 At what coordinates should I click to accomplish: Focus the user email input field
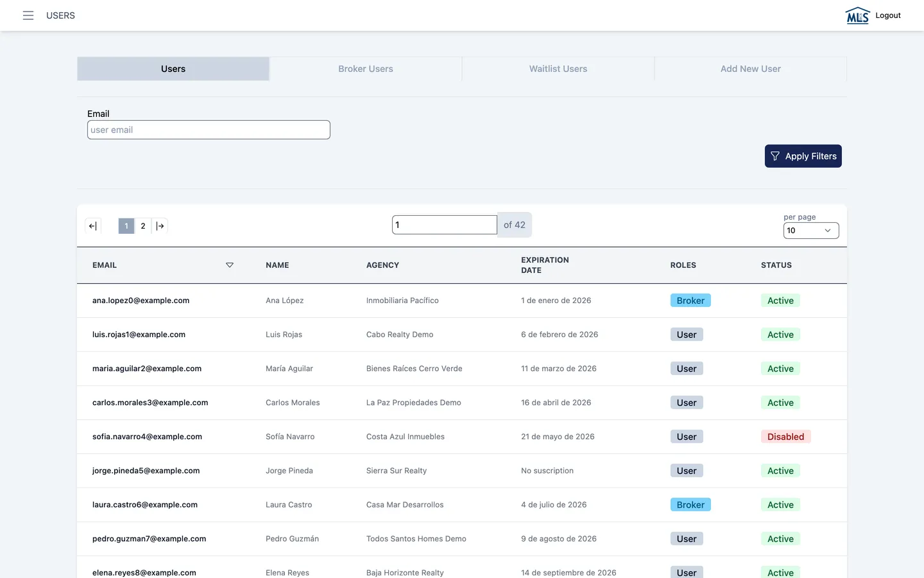209,130
